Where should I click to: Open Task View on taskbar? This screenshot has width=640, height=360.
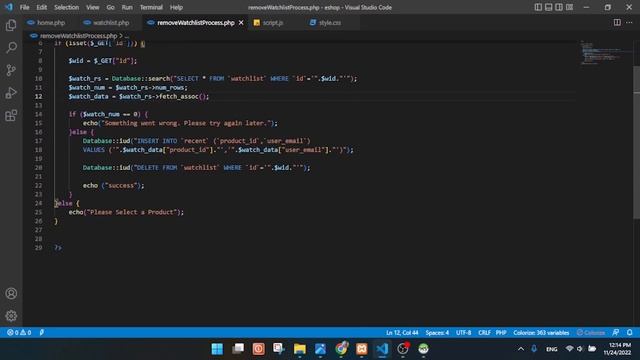click(238, 349)
